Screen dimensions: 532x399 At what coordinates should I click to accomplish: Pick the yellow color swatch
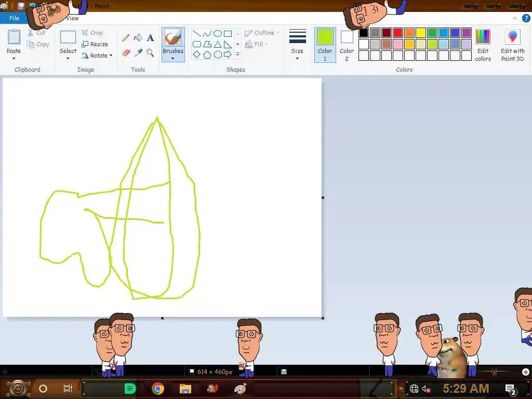[x=421, y=33]
